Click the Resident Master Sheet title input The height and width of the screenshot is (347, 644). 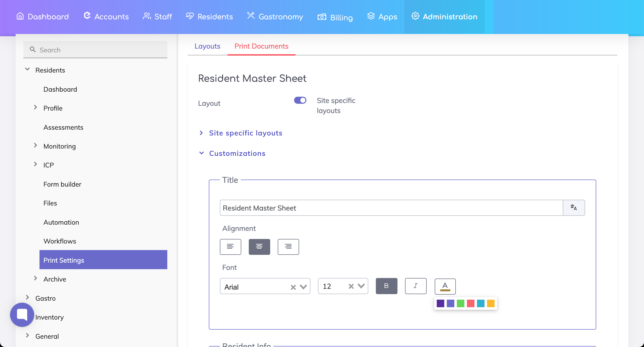point(391,208)
